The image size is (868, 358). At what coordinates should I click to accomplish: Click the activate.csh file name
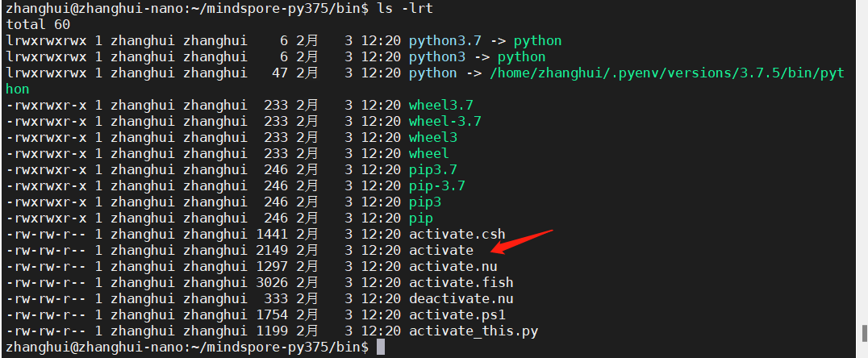pyautogui.click(x=457, y=234)
